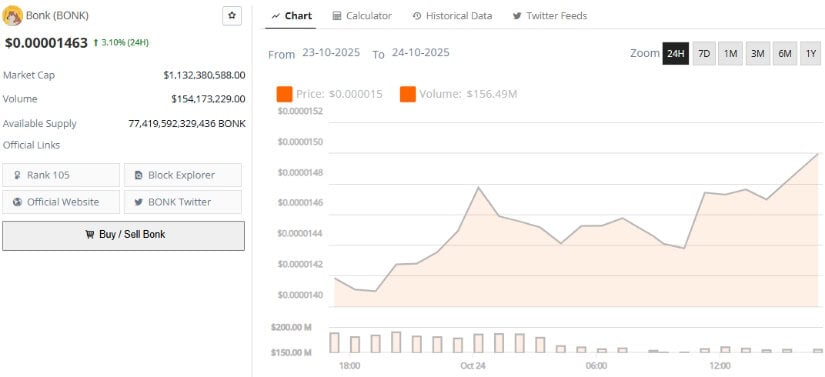This screenshot has height=377, width=825.
Task: Click the first volume bar before 18:00
Action: click(334, 342)
